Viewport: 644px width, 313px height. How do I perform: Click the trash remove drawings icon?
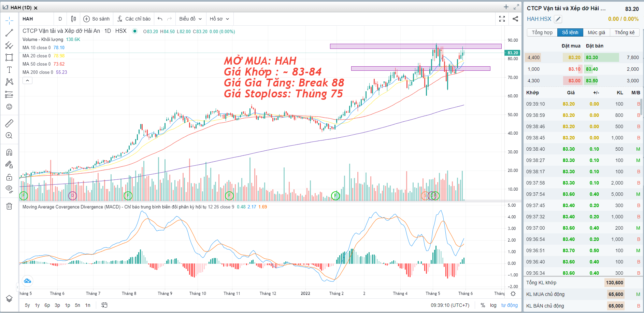pos(9,206)
